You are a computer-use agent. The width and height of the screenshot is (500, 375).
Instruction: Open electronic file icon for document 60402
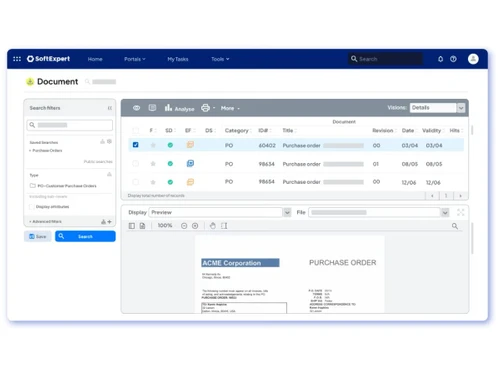(x=190, y=145)
